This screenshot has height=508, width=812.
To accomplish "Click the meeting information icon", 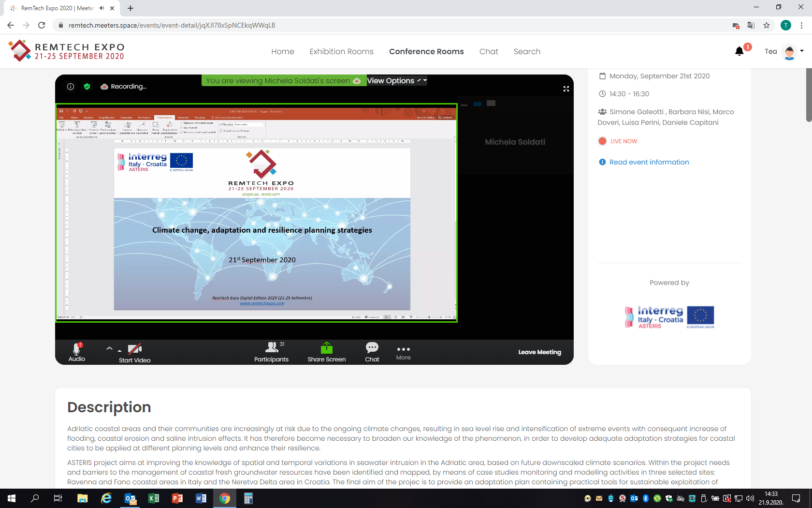I will click(x=71, y=87).
